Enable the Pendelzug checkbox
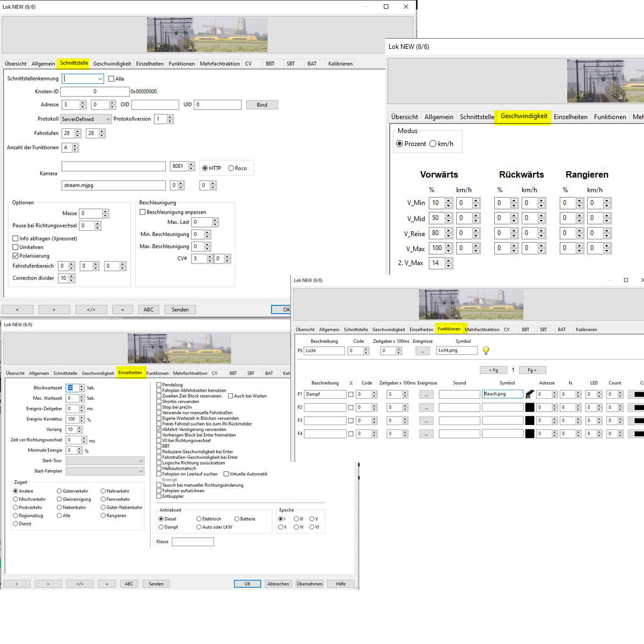 click(159, 385)
